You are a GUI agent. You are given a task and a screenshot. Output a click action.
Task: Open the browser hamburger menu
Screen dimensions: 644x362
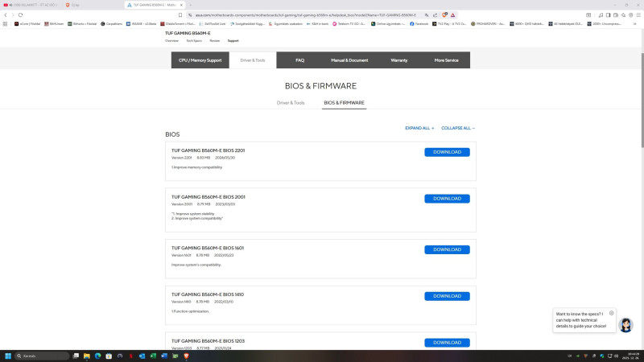pyautogui.click(x=638, y=15)
